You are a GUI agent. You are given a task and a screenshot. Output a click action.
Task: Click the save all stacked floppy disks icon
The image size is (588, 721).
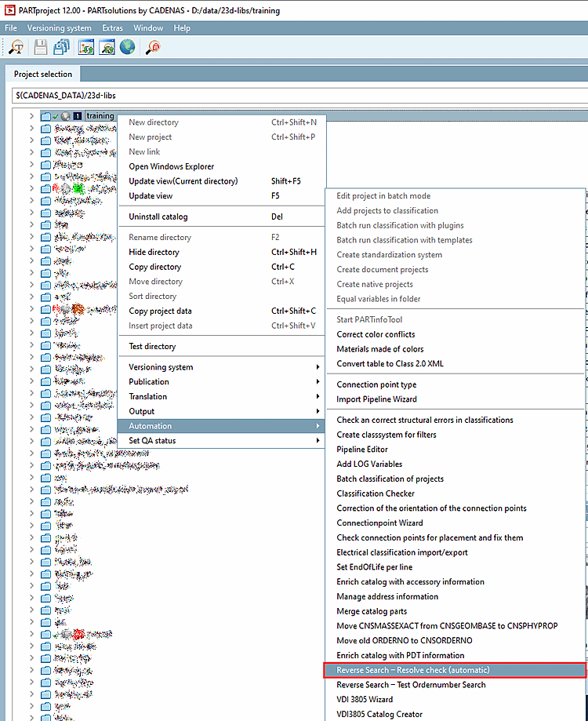click(61, 47)
